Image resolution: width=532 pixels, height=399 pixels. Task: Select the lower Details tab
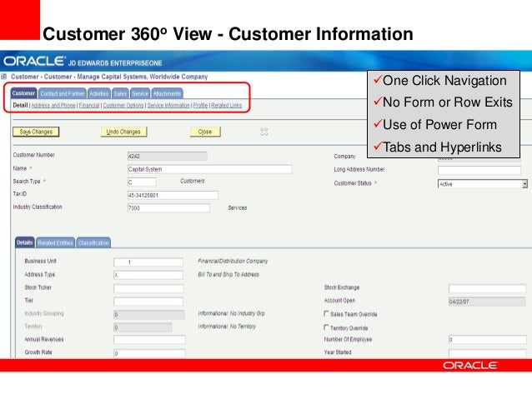25,242
